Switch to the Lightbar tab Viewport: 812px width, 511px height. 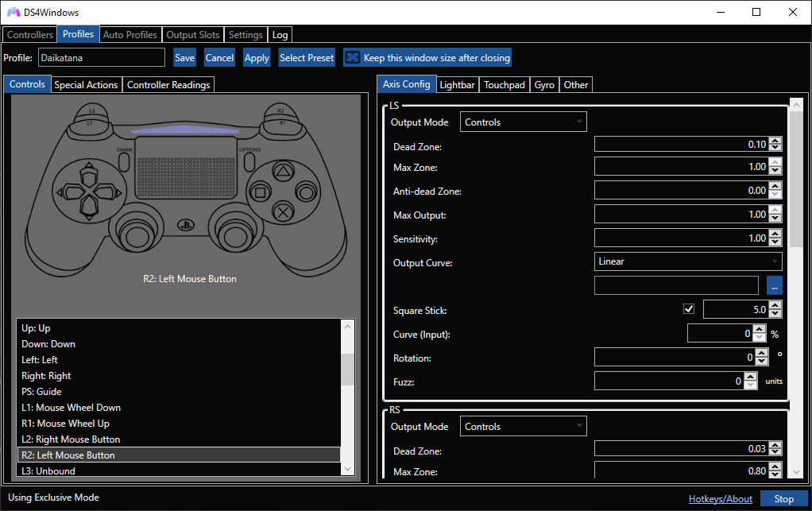tap(457, 84)
